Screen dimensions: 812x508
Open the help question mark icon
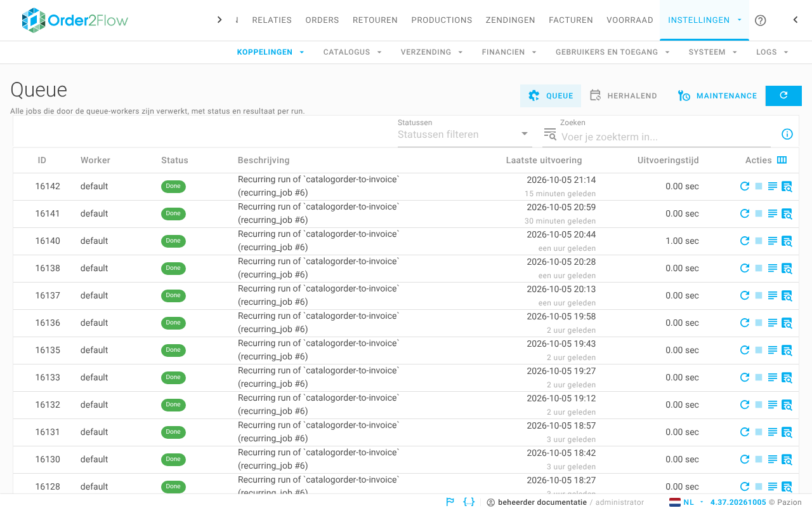coord(761,20)
